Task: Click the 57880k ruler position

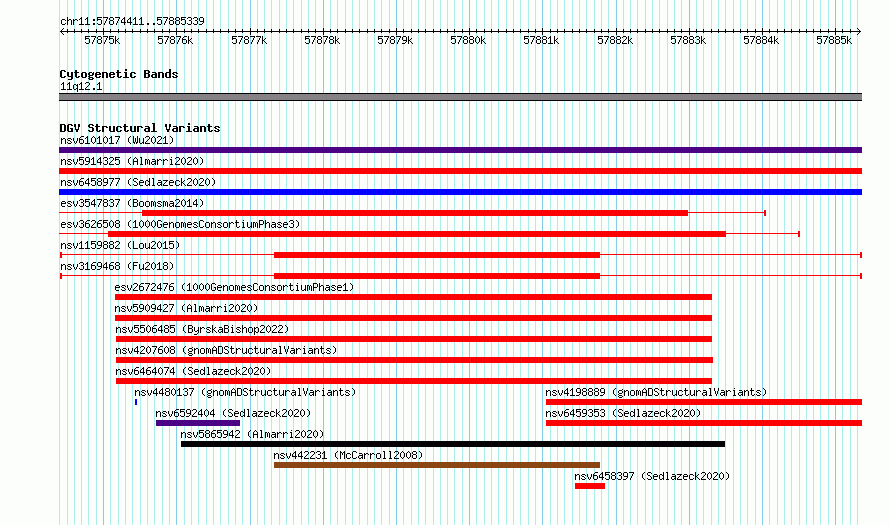Action: tap(468, 40)
